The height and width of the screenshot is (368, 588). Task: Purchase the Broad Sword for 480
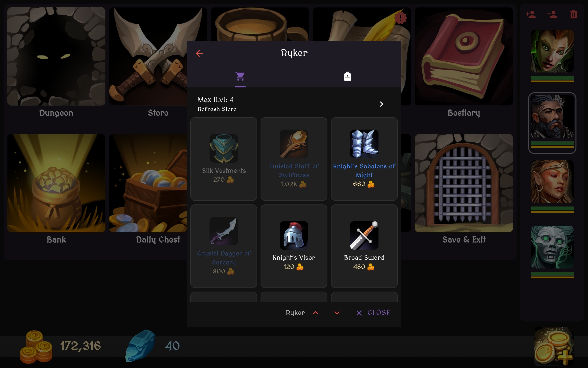click(x=364, y=246)
